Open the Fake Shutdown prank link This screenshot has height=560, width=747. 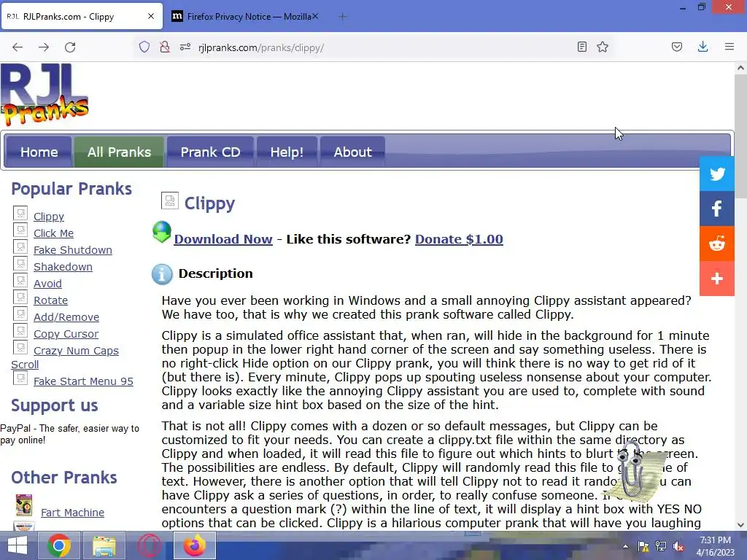coord(73,250)
